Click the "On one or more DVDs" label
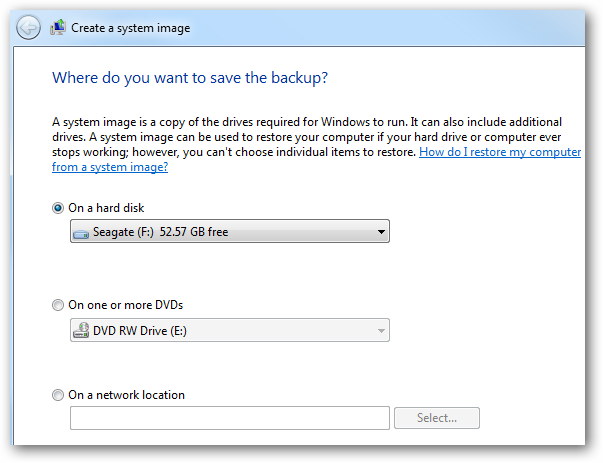The width and height of the screenshot is (603, 463). 125,305
